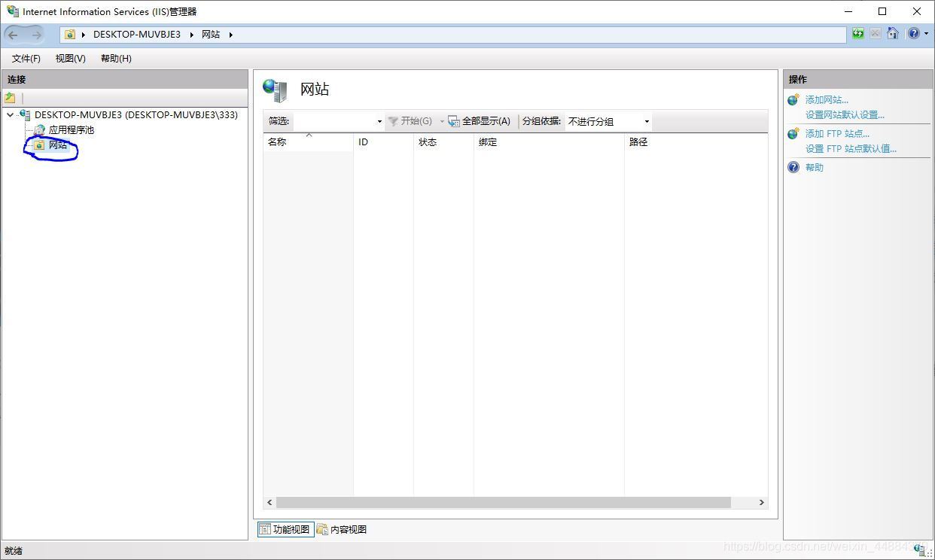Click DESKTOP-MUVBJE3 in the address breadcrumb
This screenshot has height=560, width=935.
click(x=137, y=35)
